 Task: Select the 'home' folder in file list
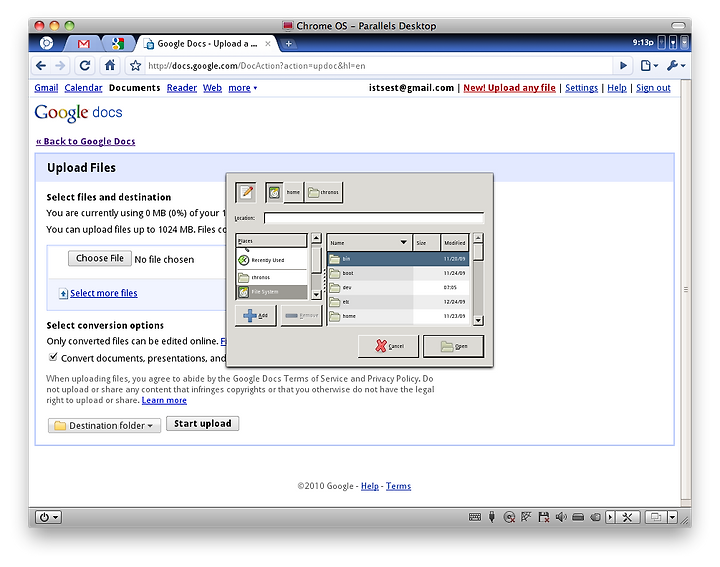(398, 316)
